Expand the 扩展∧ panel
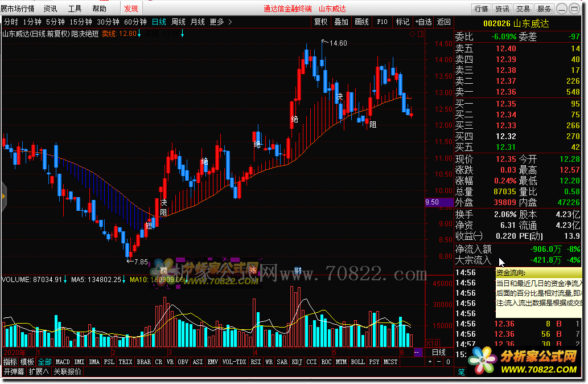Viewport: 588px width, 384px height. [x=39, y=371]
